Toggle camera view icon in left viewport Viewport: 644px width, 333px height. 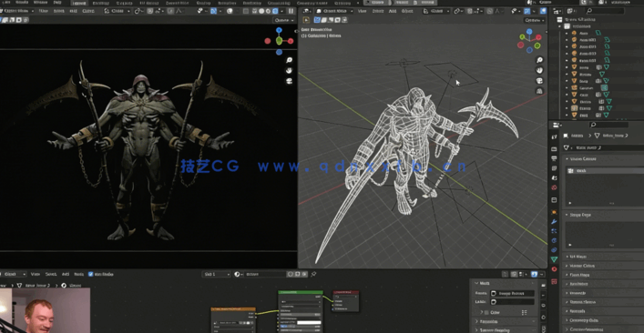[x=289, y=81]
